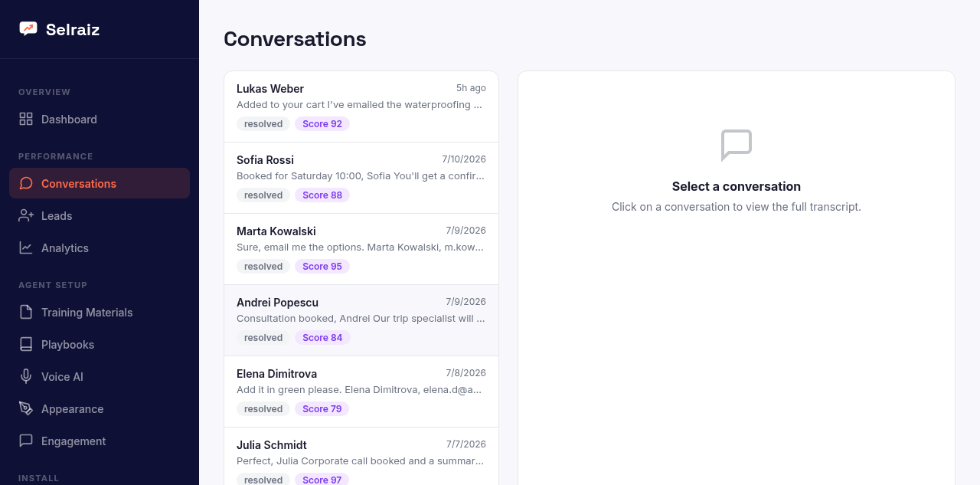Click resolved tag on Marta Kowalski row
The width and height of the screenshot is (980, 485).
coord(263,266)
